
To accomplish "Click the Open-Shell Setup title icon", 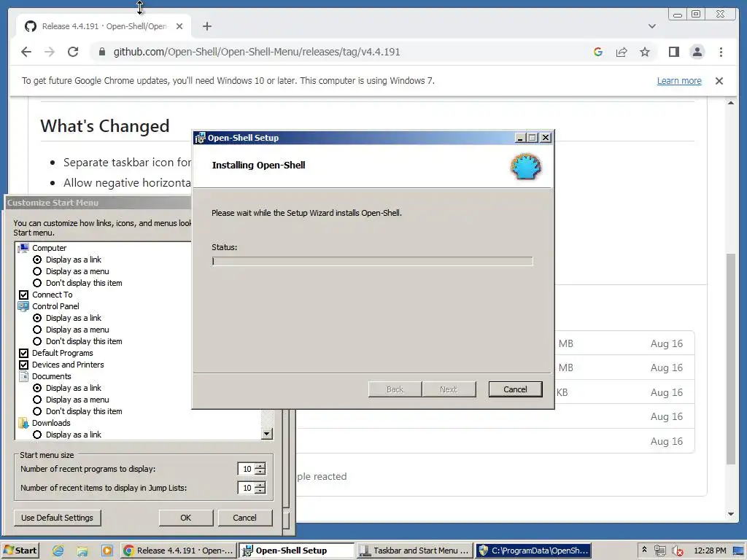I will point(200,138).
